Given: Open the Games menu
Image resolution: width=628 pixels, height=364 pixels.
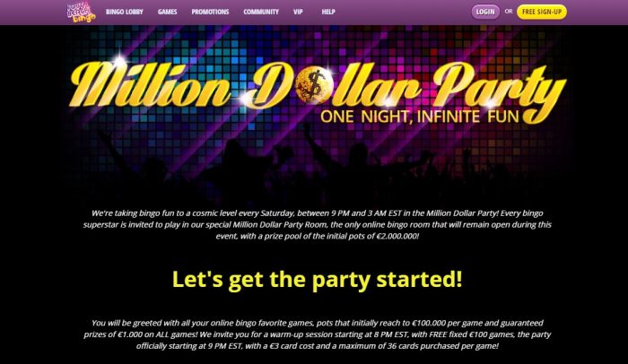Looking at the screenshot, I should (167, 12).
